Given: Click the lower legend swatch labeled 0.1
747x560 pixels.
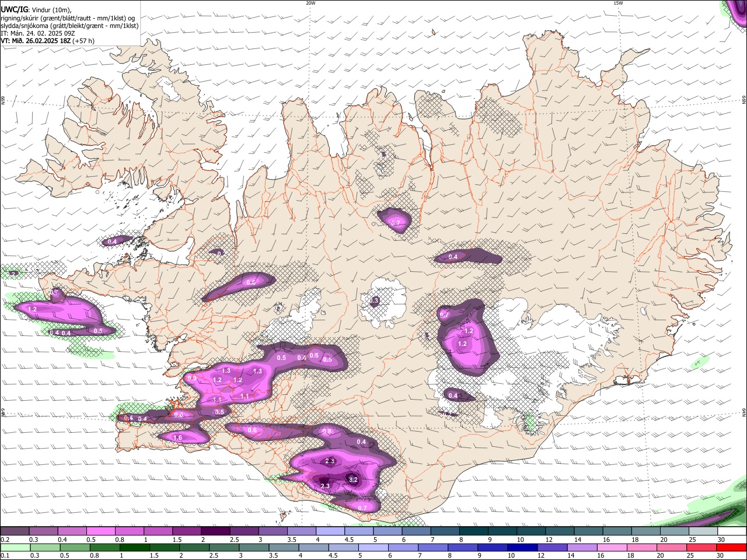Looking at the screenshot, I should [15, 547].
